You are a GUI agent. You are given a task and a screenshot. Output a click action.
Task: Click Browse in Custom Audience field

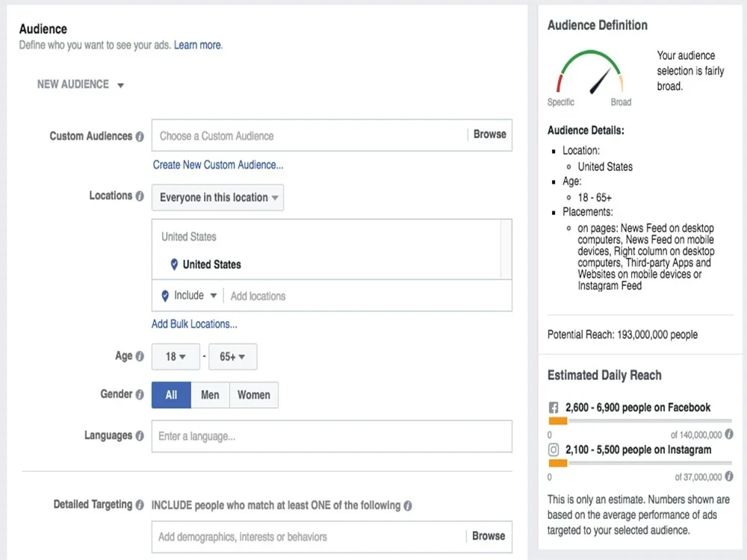coord(490,134)
